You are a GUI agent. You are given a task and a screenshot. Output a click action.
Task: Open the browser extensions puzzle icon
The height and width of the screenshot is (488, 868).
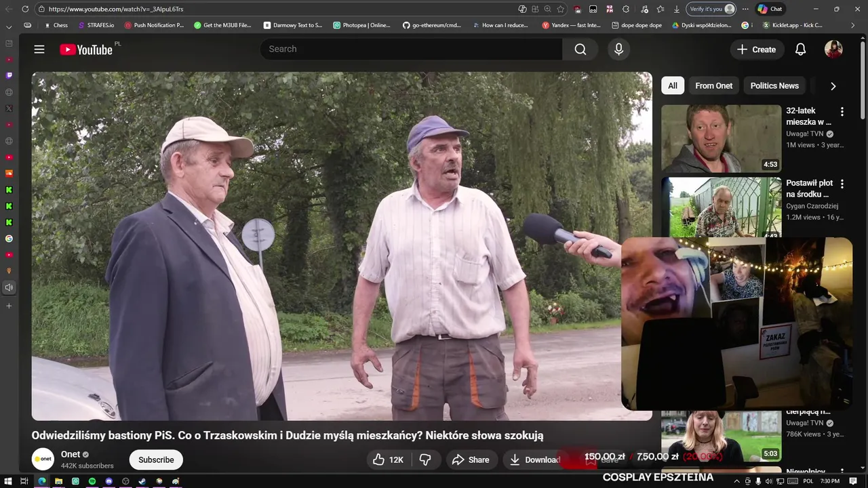[x=625, y=9]
